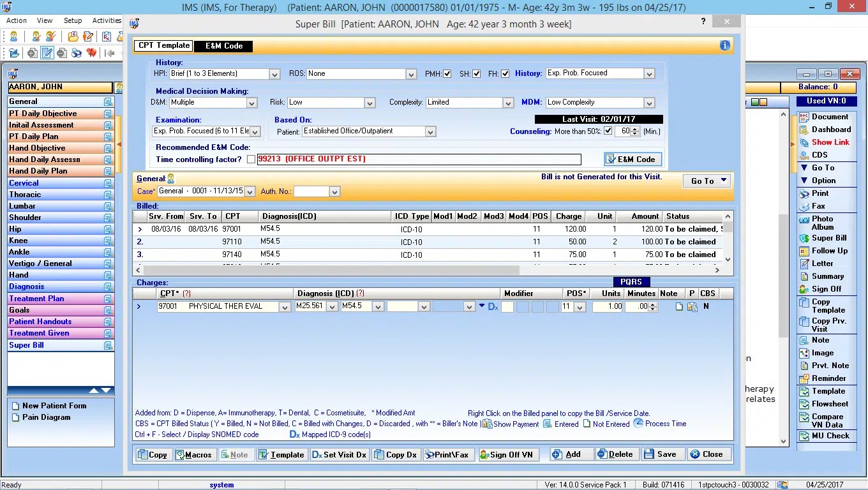The height and width of the screenshot is (490, 868).
Task: Open the Go To dropdown on the right
Action: tap(706, 181)
